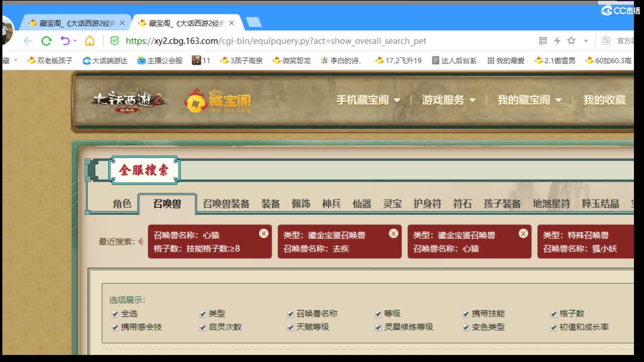644x362 pixels.
Task: Toggle the 召唤兽名称 checkbox
Action: (290, 314)
